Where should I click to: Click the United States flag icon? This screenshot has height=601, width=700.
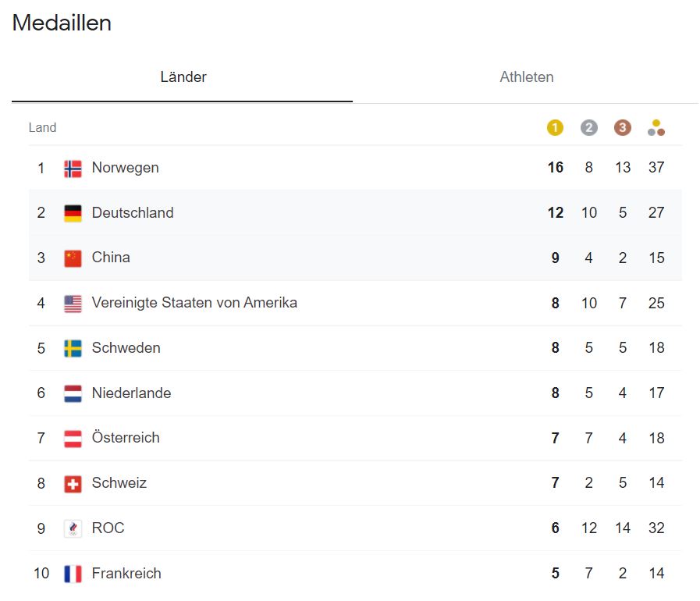coord(73,303)
